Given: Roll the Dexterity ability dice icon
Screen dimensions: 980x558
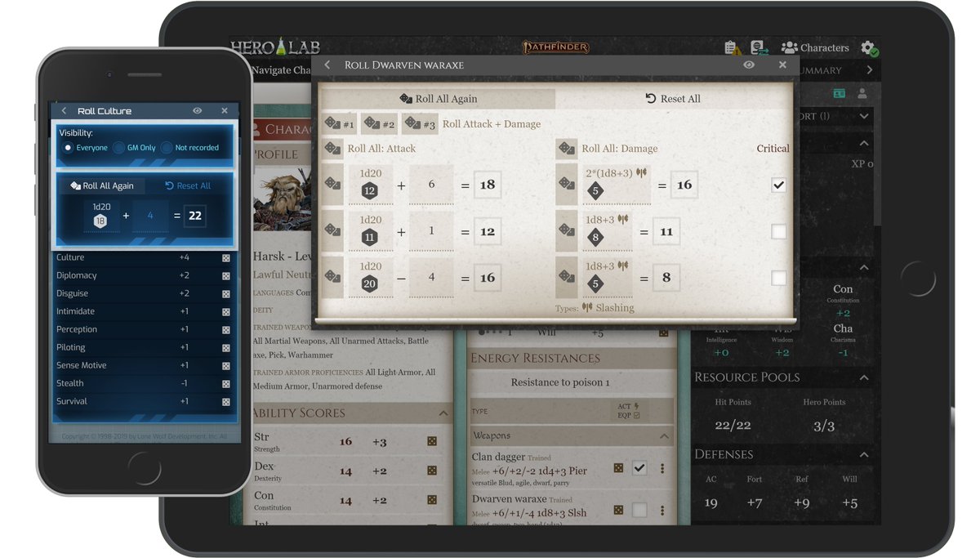Looking at the screenshot, I should click(x=431, y=471).
